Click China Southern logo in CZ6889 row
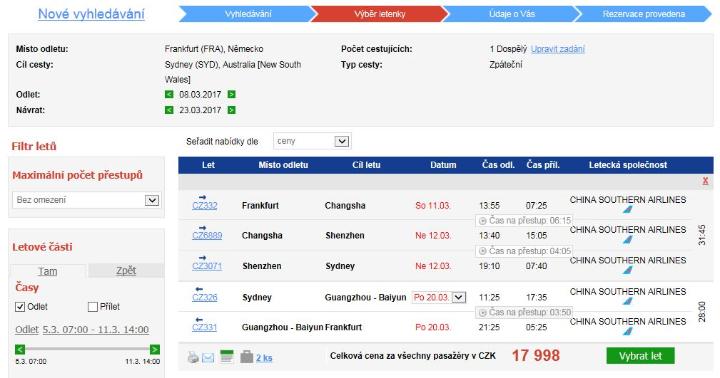This screenshot has height=378, width=720. click(x=628, y=239)
